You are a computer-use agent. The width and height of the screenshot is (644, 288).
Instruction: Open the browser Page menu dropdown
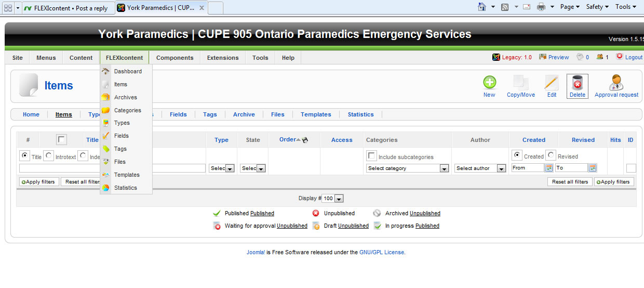(570, 7)
